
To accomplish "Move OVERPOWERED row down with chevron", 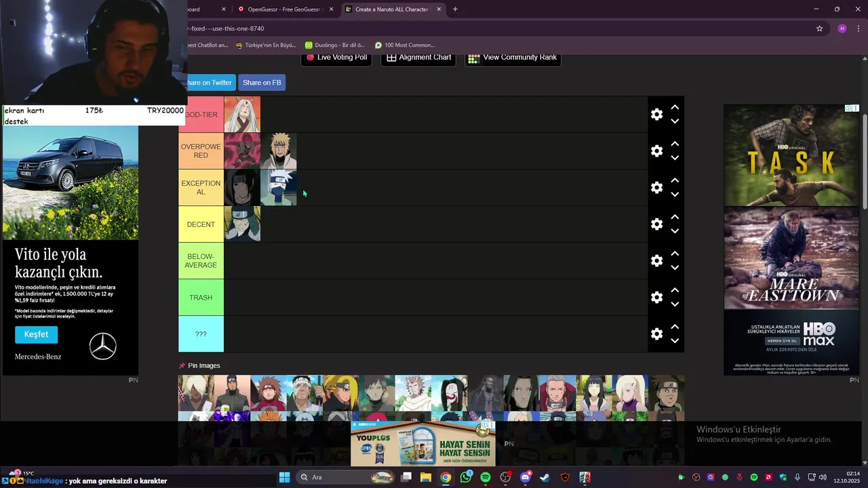I will click(675, 158).
